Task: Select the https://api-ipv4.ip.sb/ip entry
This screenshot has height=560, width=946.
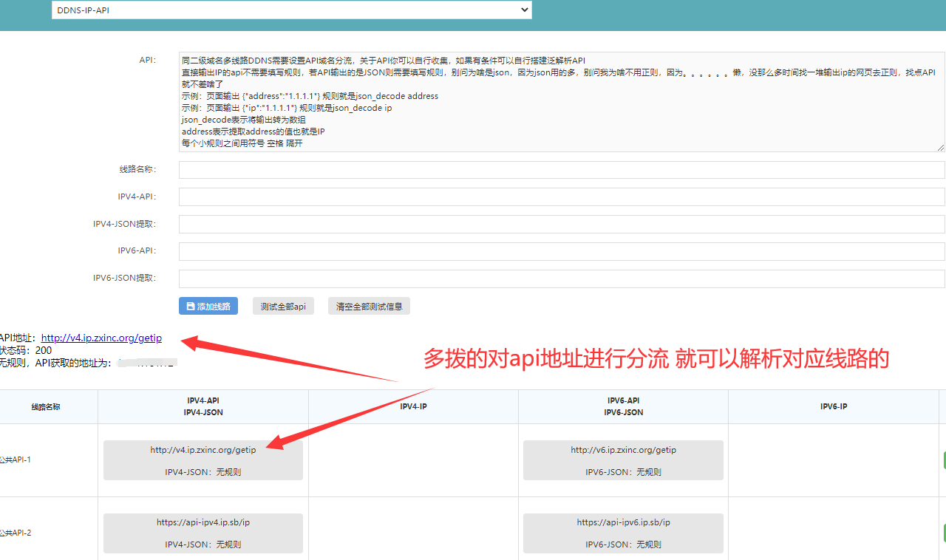Action: coord(203,532)
